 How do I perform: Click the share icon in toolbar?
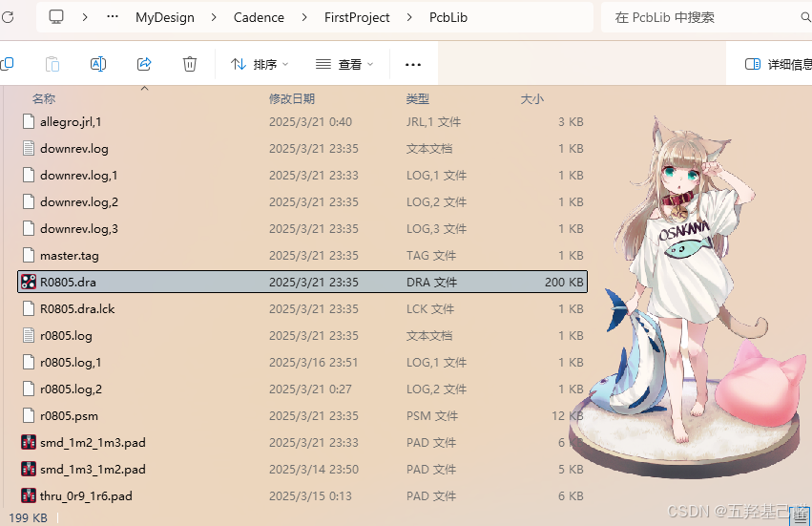(x=144, y=64)
